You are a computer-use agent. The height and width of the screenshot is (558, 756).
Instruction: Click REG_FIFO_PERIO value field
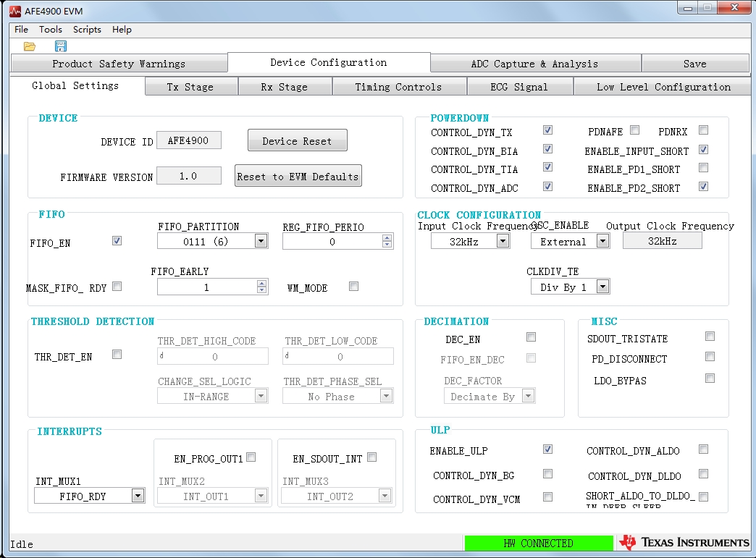pos(332,242)
